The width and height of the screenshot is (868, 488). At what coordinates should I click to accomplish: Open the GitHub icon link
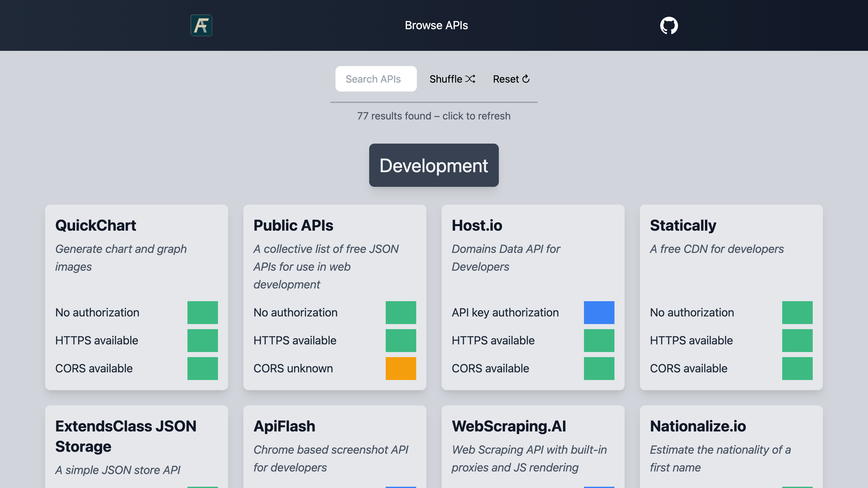tap(668, 25)
